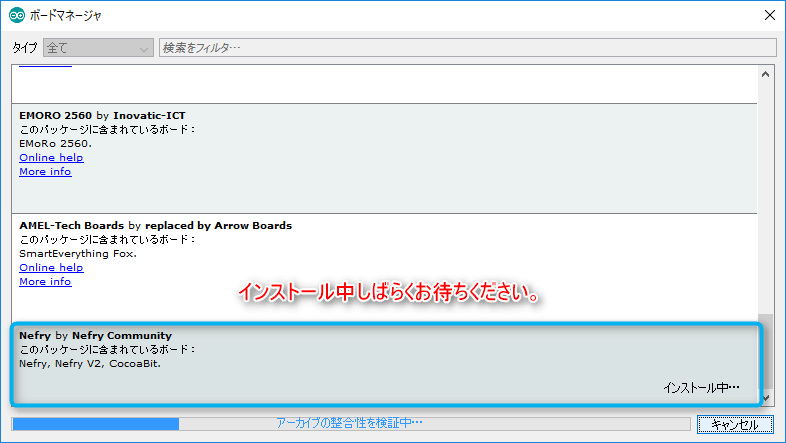The height and width of the screenshot is (443, 786).
Task: Click the インストール中… status text in Nefry row
Action: (x=701, y=387)
